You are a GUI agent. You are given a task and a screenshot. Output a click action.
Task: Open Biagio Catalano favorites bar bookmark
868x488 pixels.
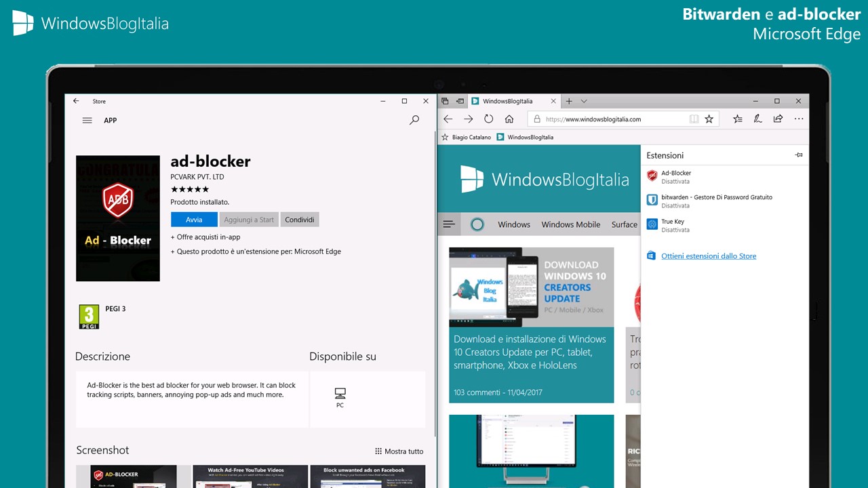[x=466, y=137]
